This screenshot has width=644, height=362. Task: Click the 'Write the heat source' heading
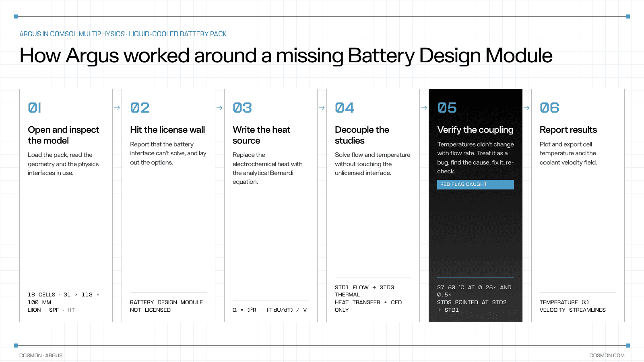point(261,135)
